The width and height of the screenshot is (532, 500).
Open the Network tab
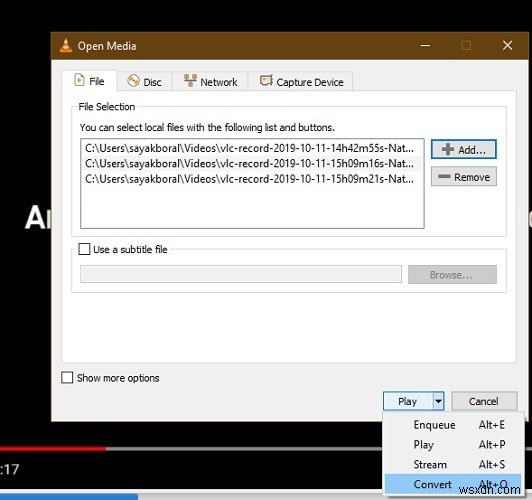210,82
